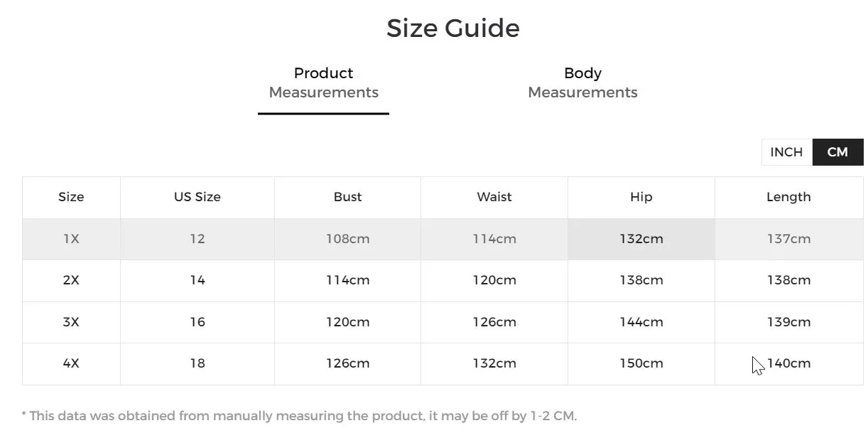The height and width of the screenshot is (433, 868).
Task: Switch to Product Measurements tab
Action: click(323, 82)
